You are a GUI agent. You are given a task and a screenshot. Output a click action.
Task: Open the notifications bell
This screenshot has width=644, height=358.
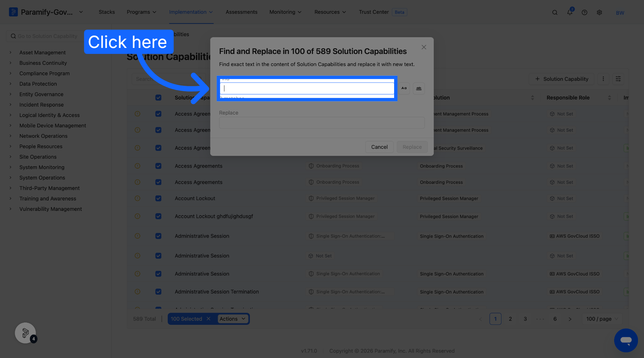pos(570,12)
